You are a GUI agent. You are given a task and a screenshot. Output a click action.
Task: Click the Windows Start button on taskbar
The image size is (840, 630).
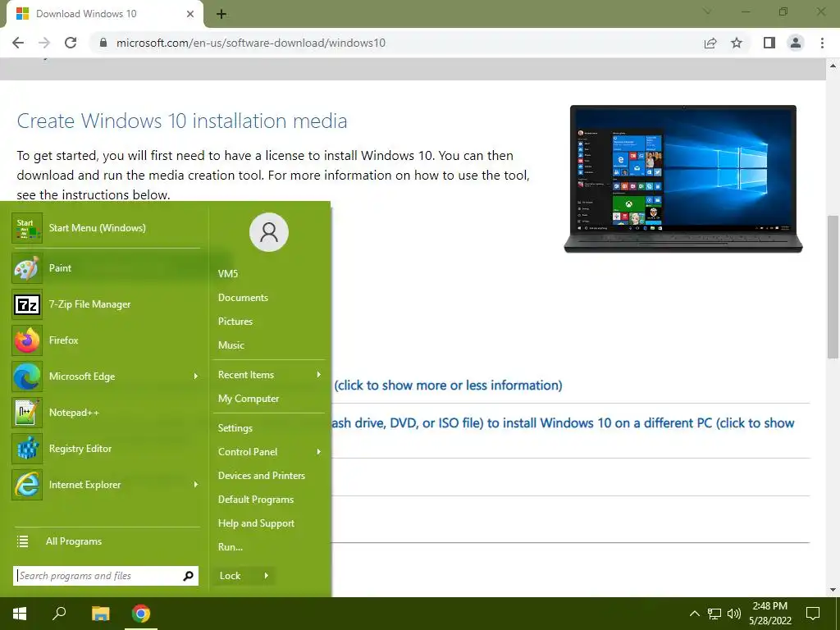(20, 614)
